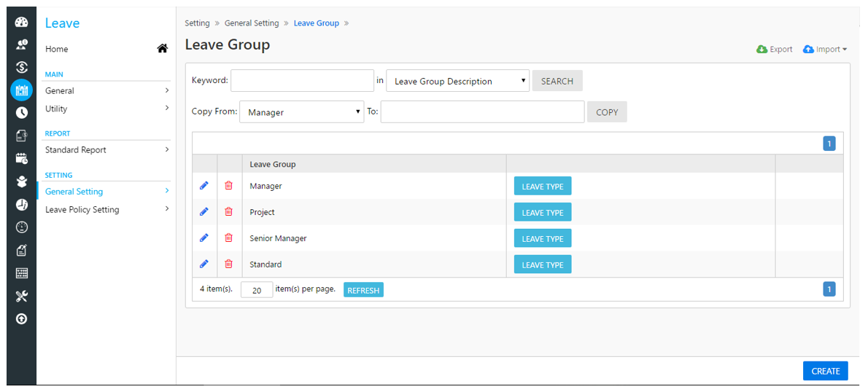Open the clock time attendance sidebar icon
The image size is (868, 392).
pyautogui.click(x=22, y=113)
